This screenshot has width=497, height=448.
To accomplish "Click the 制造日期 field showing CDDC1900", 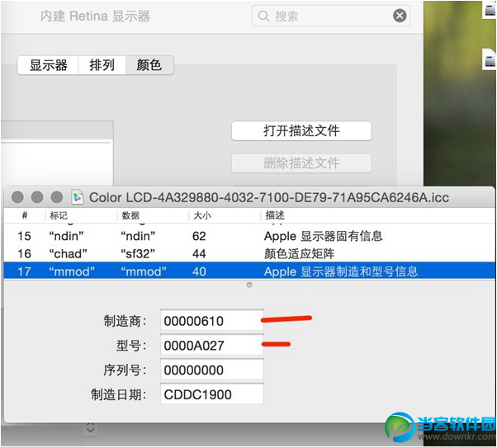I will (211, 394).
